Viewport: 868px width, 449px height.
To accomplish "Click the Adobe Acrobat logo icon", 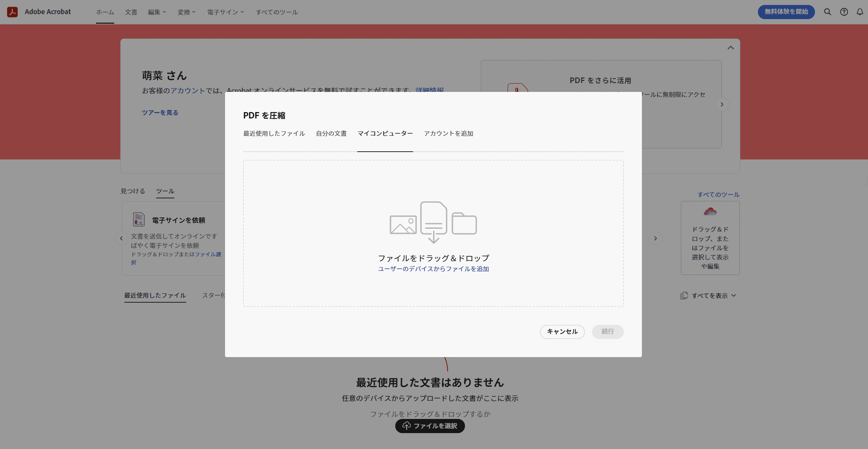I will click(x=13, y=12).
